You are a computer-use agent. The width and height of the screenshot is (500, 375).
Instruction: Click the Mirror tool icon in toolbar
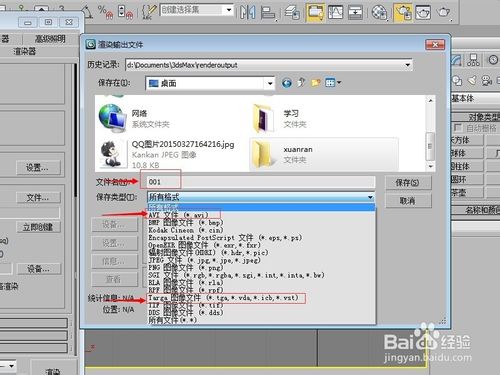pyautogui.click(x=248, y=12)
